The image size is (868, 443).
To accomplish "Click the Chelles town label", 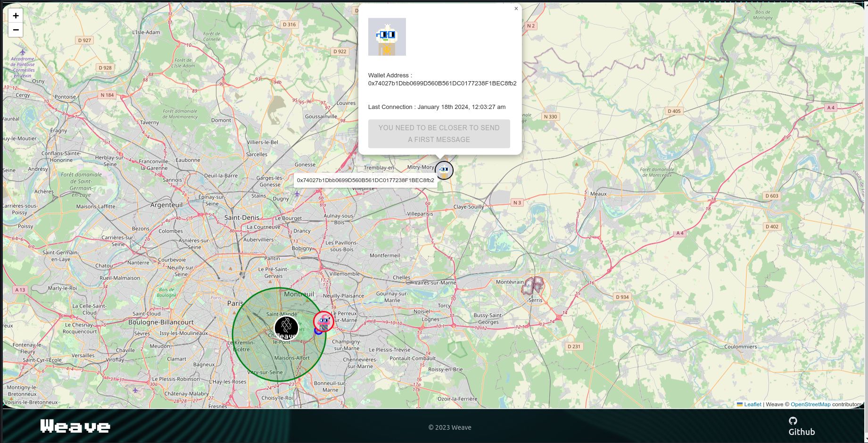I will [402, 277].
